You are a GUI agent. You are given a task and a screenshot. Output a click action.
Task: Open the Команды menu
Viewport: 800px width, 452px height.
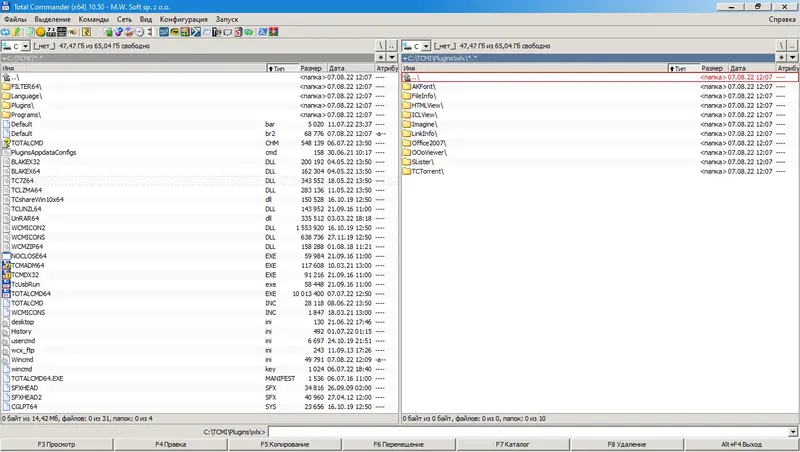click(93, 19)
